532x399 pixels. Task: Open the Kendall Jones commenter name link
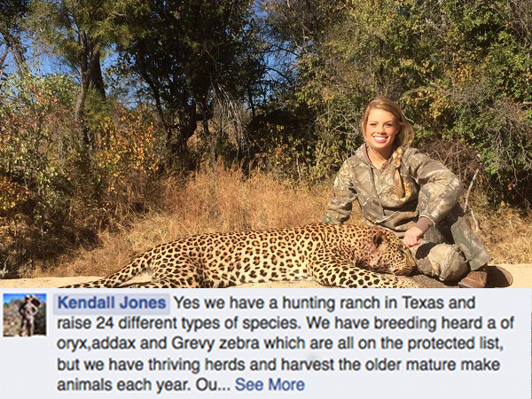point(112,302)
